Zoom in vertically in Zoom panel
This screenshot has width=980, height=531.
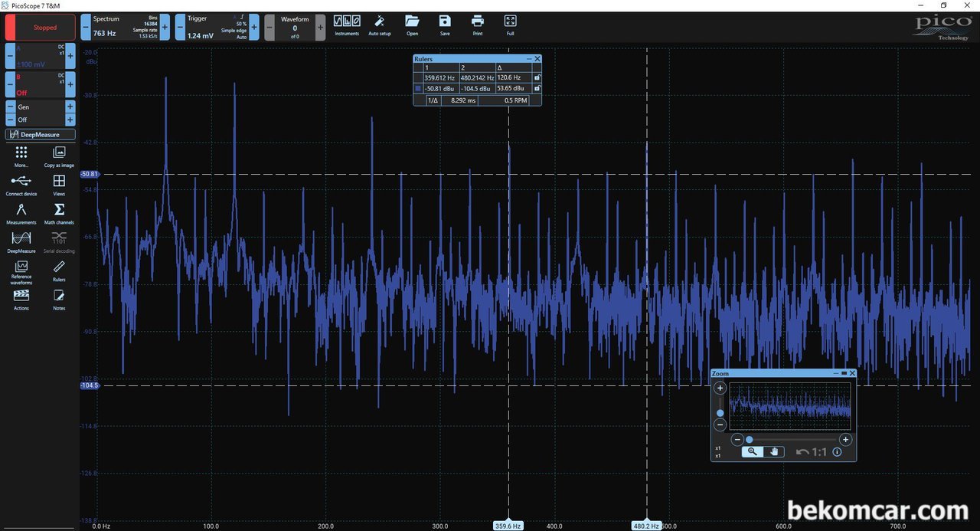tap(720, 388)
